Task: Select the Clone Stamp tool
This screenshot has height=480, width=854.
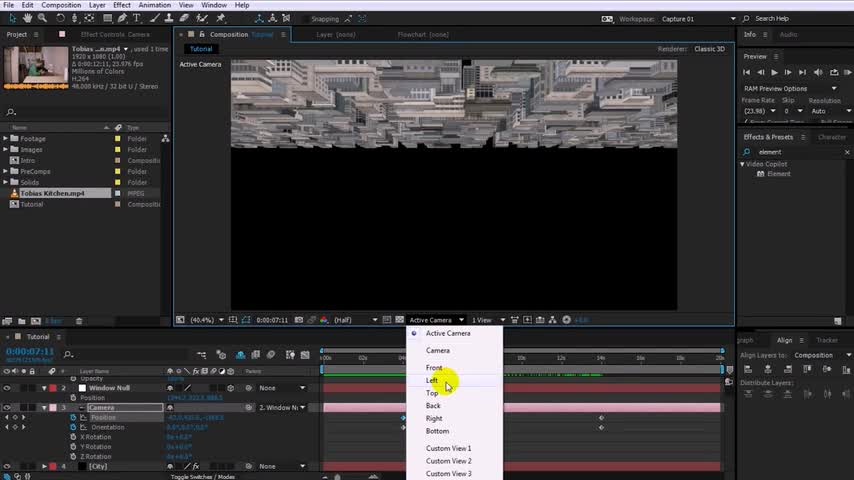Action: point(169,19)
